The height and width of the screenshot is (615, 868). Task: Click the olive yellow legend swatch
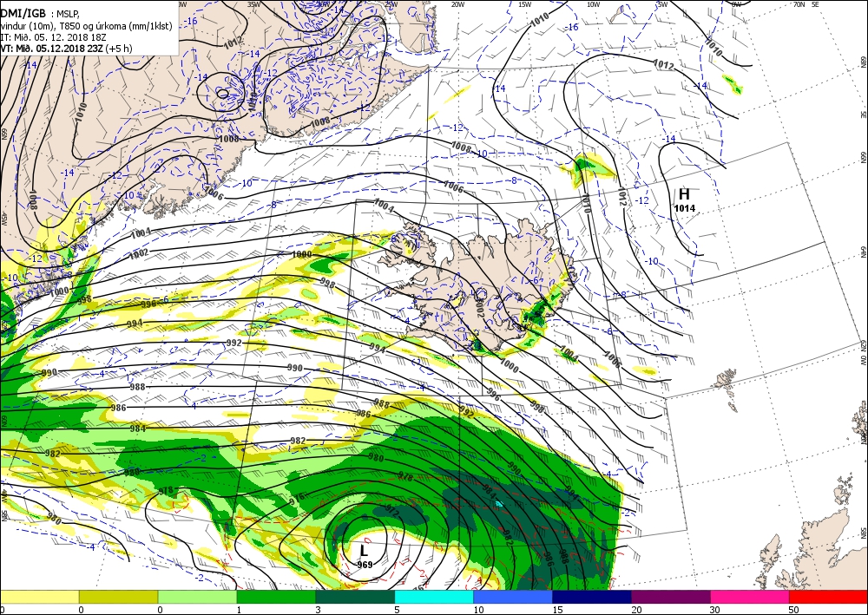tap(118, 597)
